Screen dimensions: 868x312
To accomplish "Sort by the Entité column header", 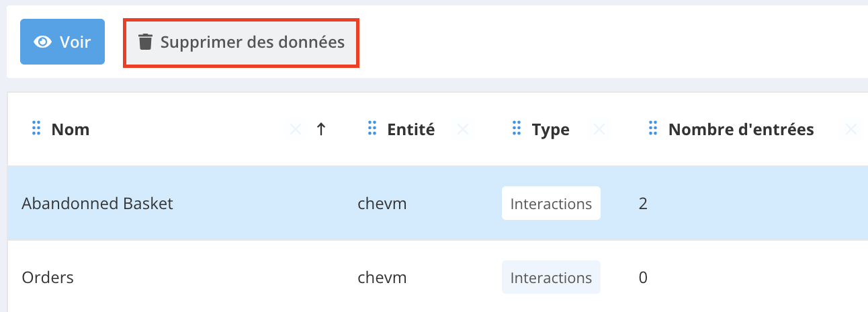I will point(410,129).
